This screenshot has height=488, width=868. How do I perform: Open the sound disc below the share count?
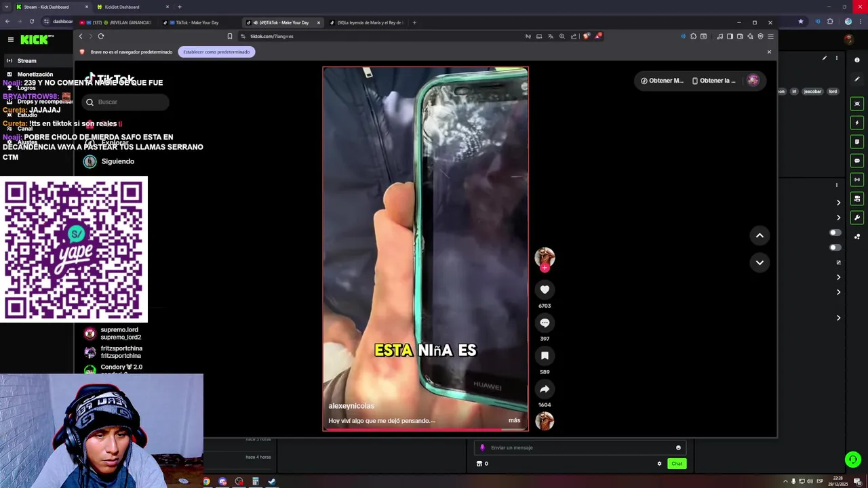tap(545, 421)
